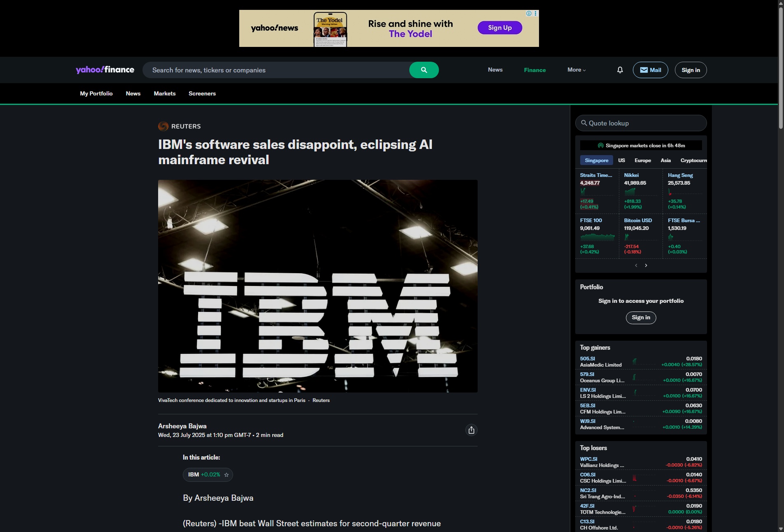This screenshot has height=532, width=784.
Task: Open top loser C13.SI CH Offshore
Action: (x=641, y=525)
